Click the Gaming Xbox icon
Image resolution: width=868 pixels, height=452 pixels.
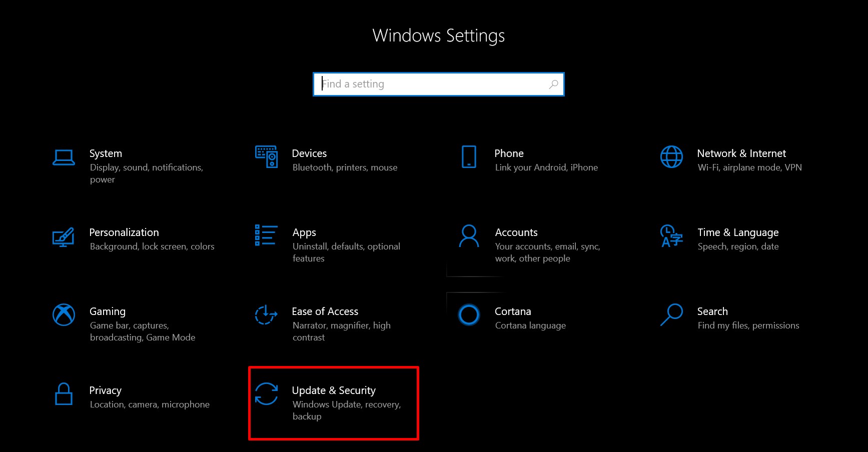click(64, 314)
